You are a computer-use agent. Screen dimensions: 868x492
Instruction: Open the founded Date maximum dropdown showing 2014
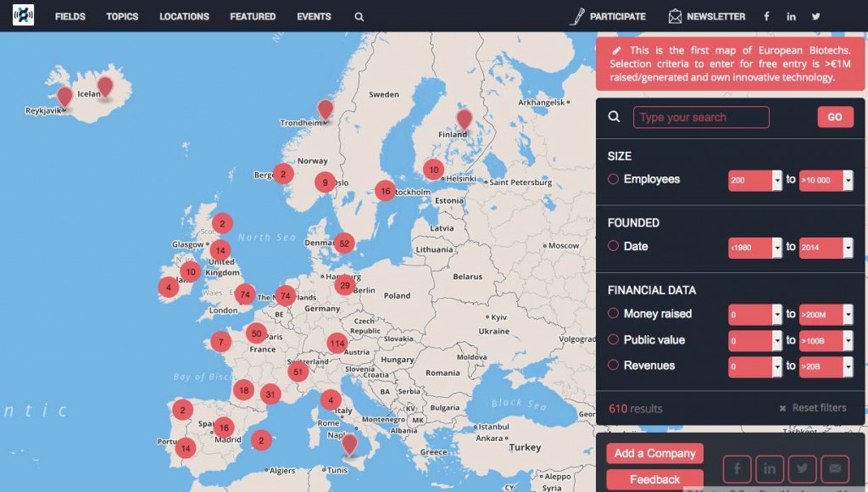[x=826, y=248]
